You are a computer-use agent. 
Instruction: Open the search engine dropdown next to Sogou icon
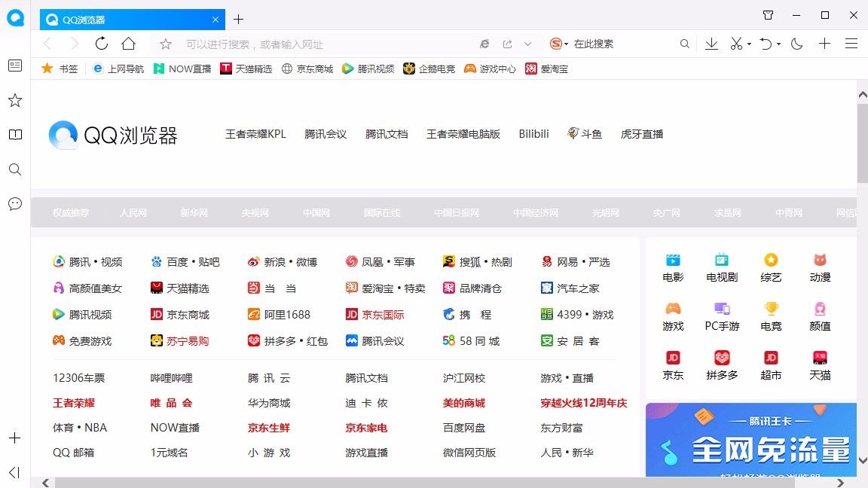click(x=567, y=44)
